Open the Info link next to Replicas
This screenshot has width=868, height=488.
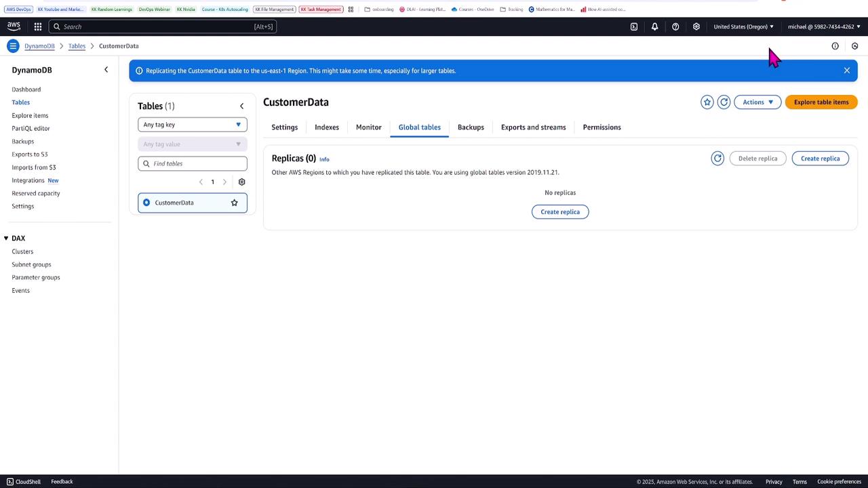click(324, 159)
